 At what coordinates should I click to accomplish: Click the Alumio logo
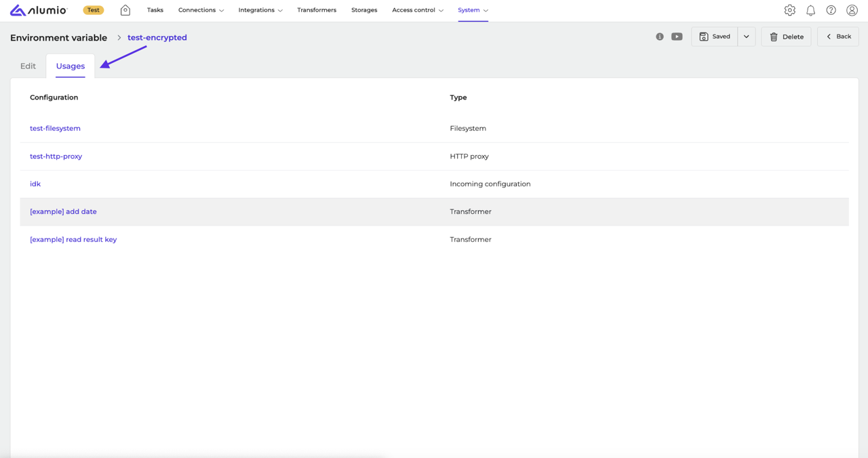(x=39, y=10)
